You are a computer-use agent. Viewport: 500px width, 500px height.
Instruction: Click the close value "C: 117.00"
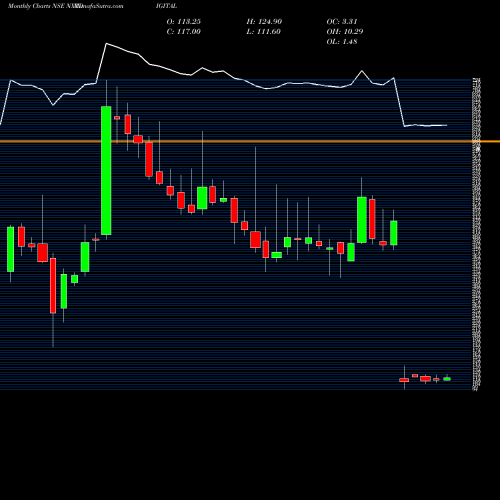click(x=184, y=32)
